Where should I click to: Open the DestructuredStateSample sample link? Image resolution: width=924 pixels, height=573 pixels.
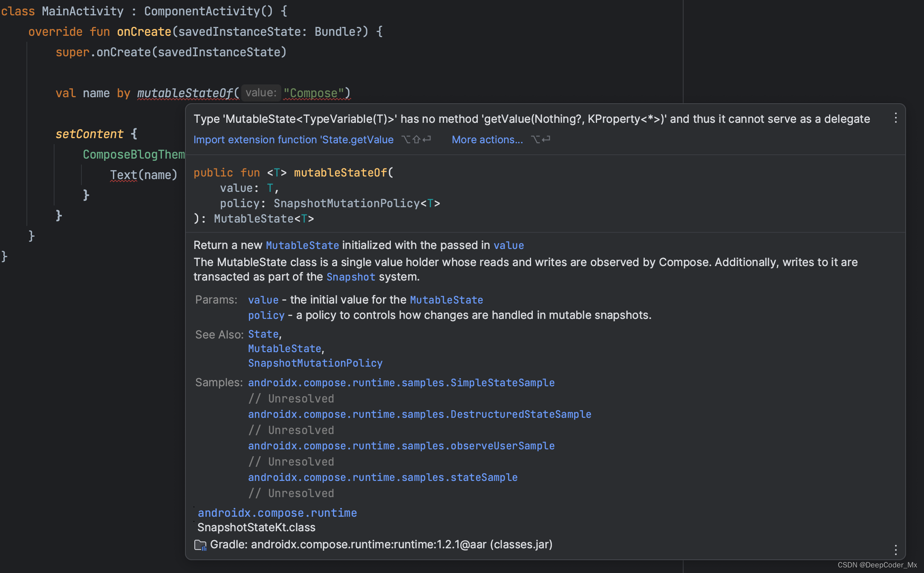[x=419, y=414]
